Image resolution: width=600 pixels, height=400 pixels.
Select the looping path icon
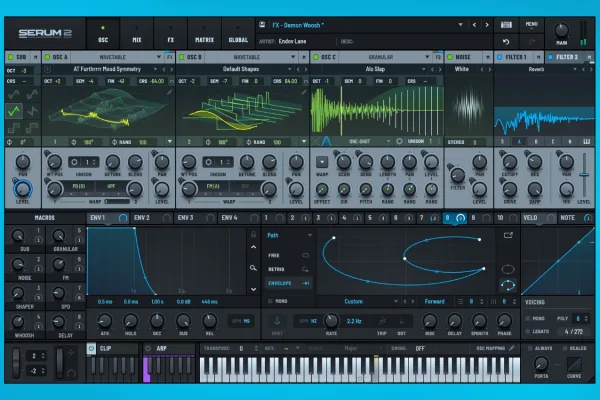pyautogui.click(x=508, y=285)
